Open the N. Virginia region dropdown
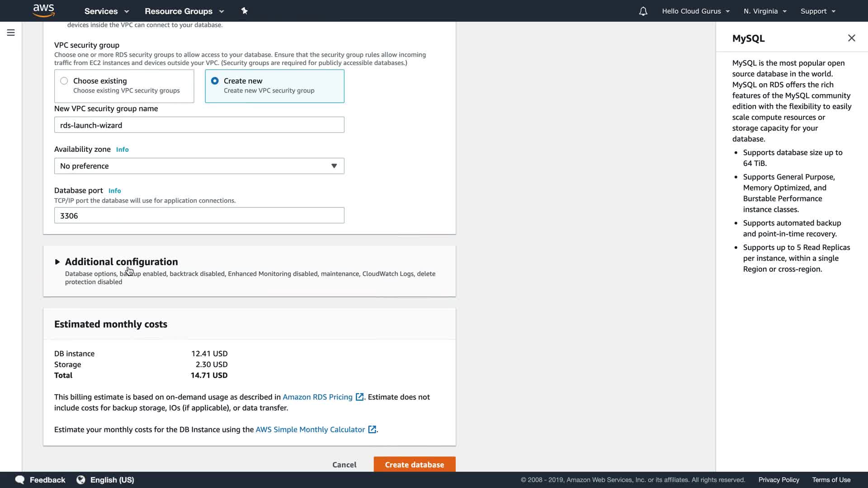Image resolution: width=868 pixels, height=488 pixels. point(765,11)
